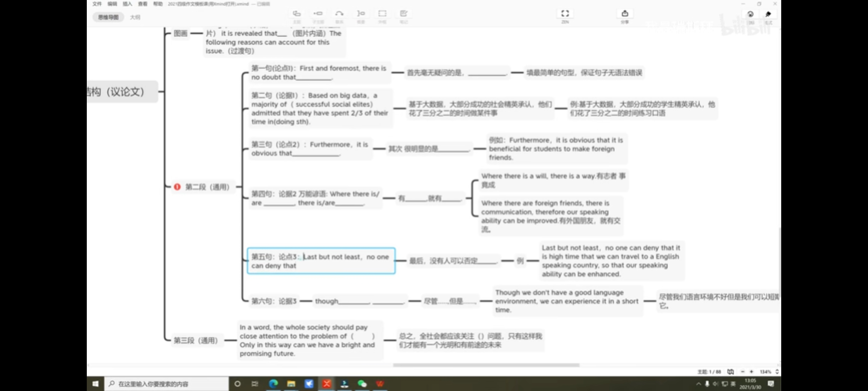Viewport: 868px width, 391px height.
Task: Click the red priority marker on 第二段
Action: (177, 187)
